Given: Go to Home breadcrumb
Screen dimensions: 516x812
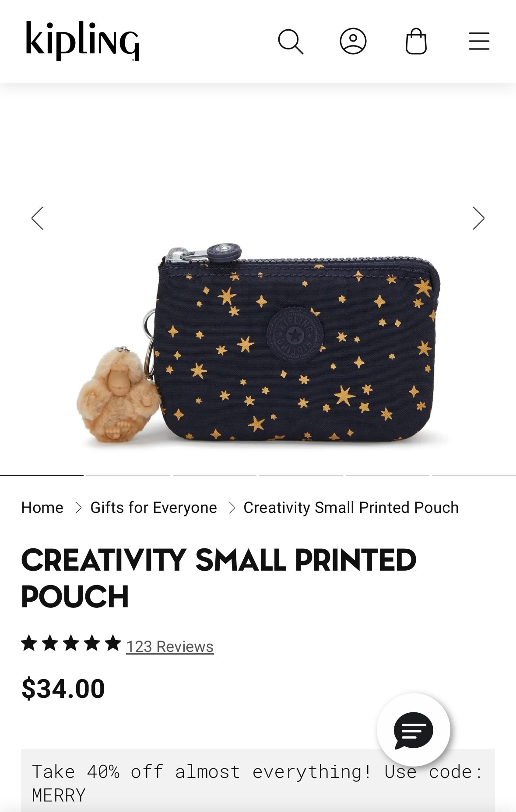Looking at the screenshot, I should click(x=42, y=508).
